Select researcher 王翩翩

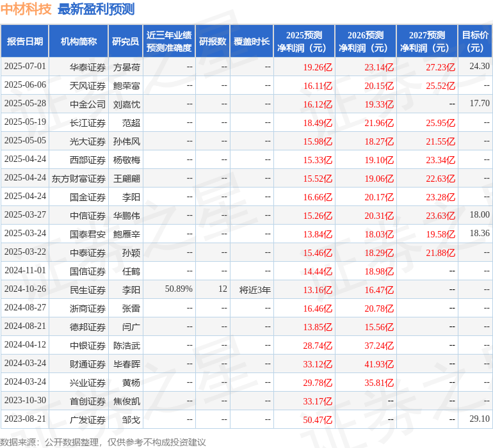[126, 179]
